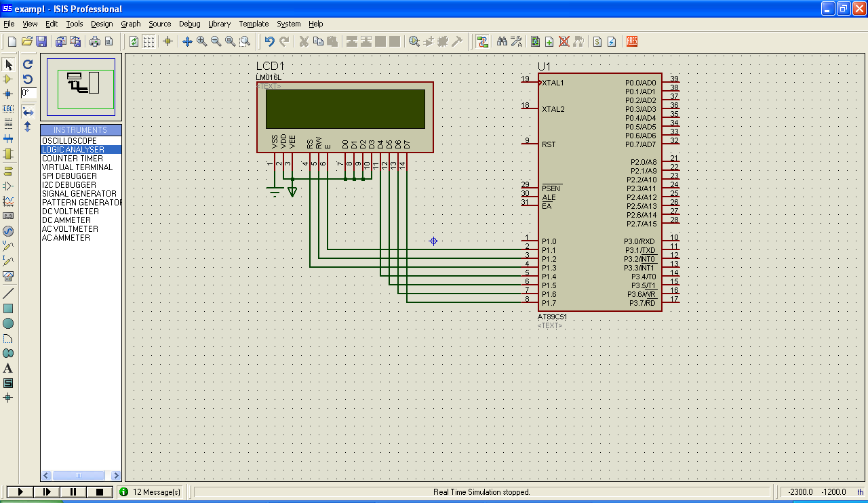Transfer netlist to ARES
868x503 pixels.
pyautogui.click(x=632, y=41)
